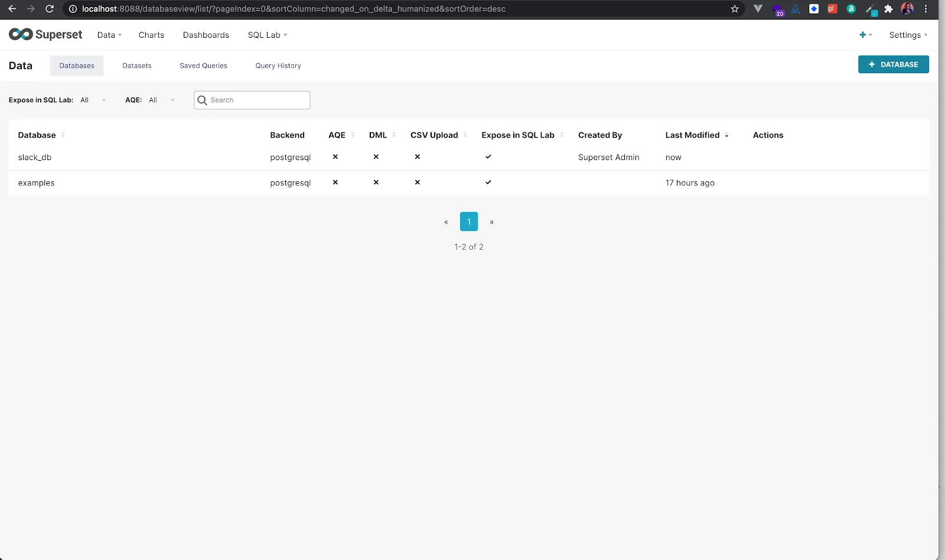Go to next page with » arrow
Screen dimensions: 945x560
[491, 222]
